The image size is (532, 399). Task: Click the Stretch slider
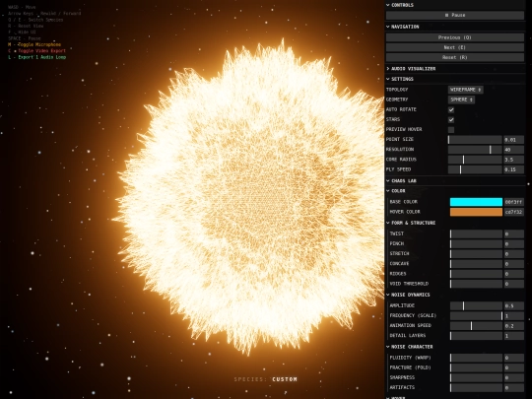coord(476,254)
